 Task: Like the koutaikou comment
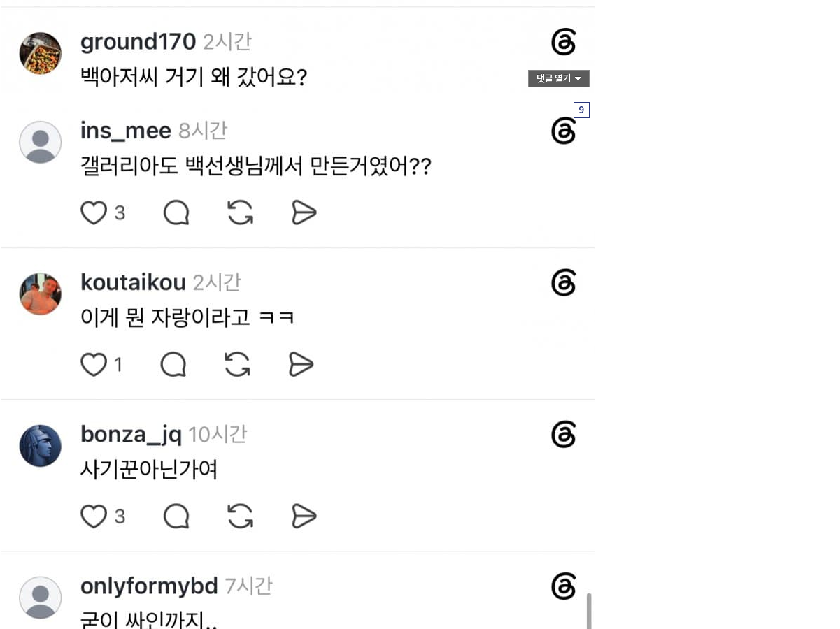click(94, 365)
